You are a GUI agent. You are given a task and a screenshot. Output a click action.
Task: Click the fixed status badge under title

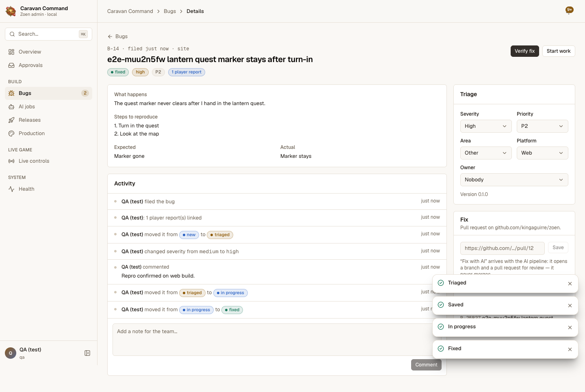click(118, 72)
